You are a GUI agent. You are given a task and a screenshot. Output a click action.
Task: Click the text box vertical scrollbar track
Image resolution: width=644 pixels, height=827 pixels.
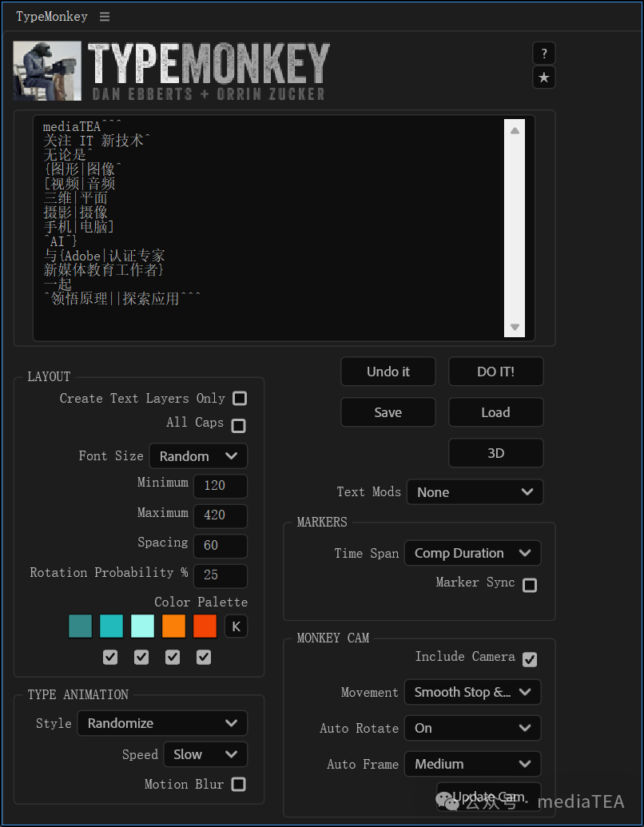tap(515, 228)
